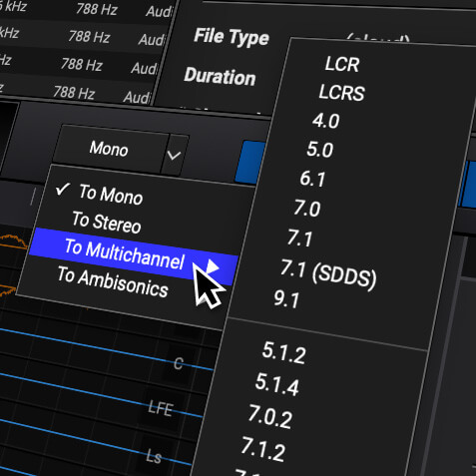This screenshot has height=476, width=476.
Task: Pick the 4.0 channel layout
Action: (325, 121)
